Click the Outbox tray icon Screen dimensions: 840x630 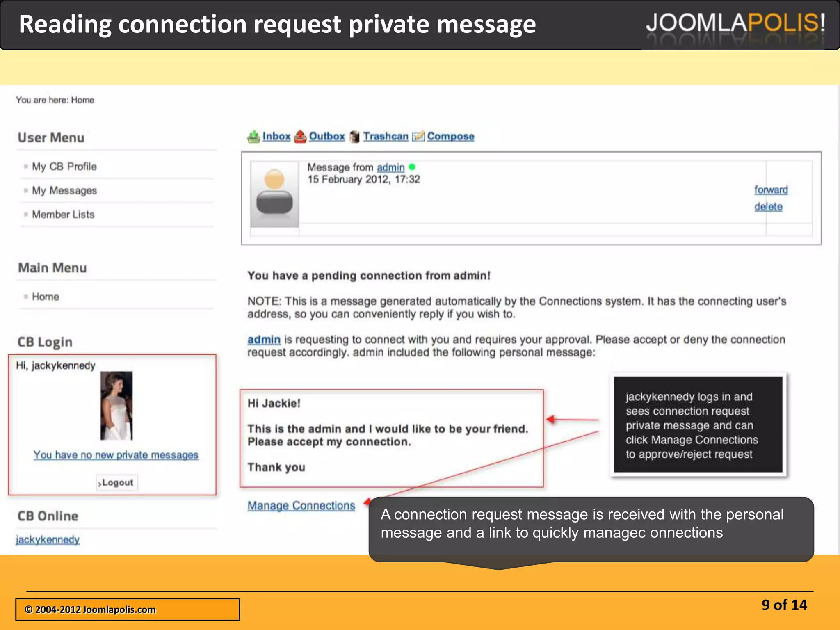(x=300, y=137)
